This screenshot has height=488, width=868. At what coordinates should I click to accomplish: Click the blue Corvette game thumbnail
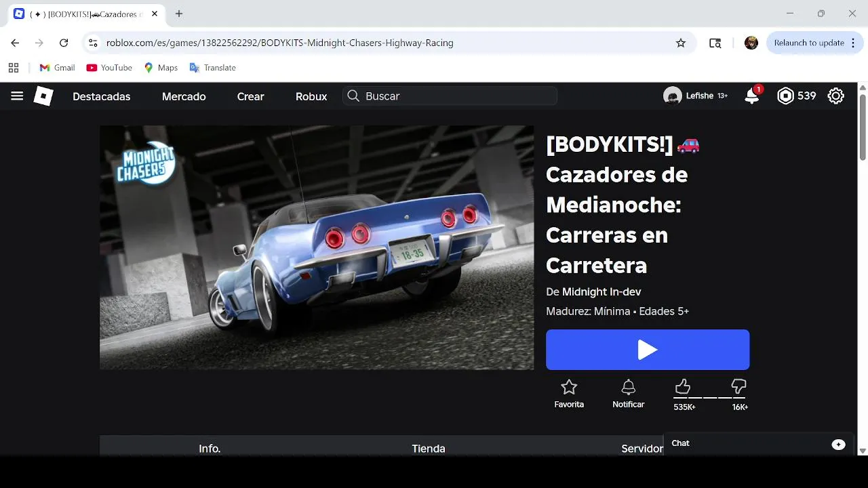[x=317, y=247]
